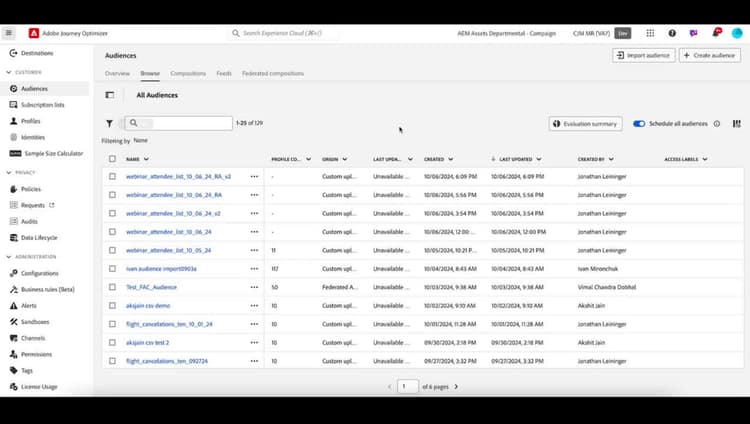Open the user profile avatar
The width and height of the screenshot is (750, 424).
[x=737, y=33]
